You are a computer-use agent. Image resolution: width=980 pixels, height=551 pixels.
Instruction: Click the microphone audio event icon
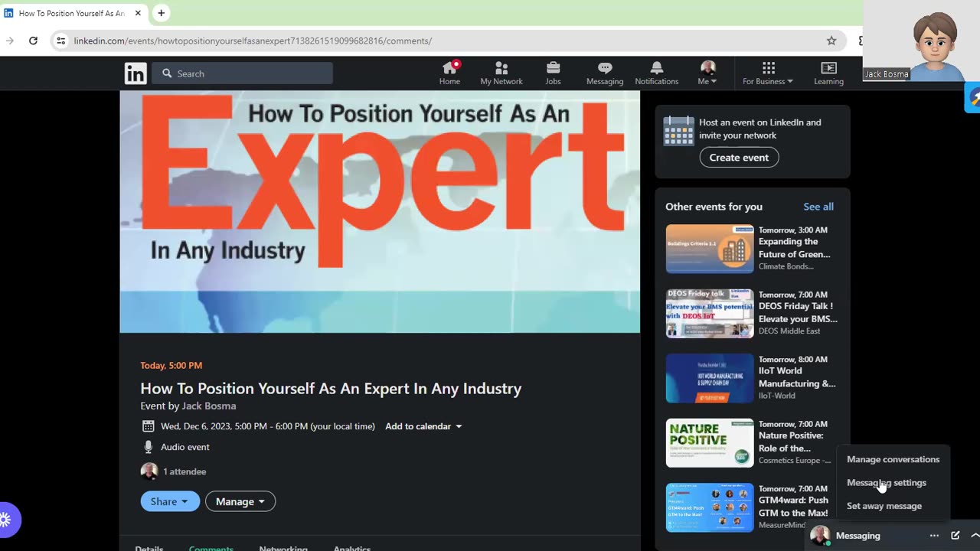(149, 447)
